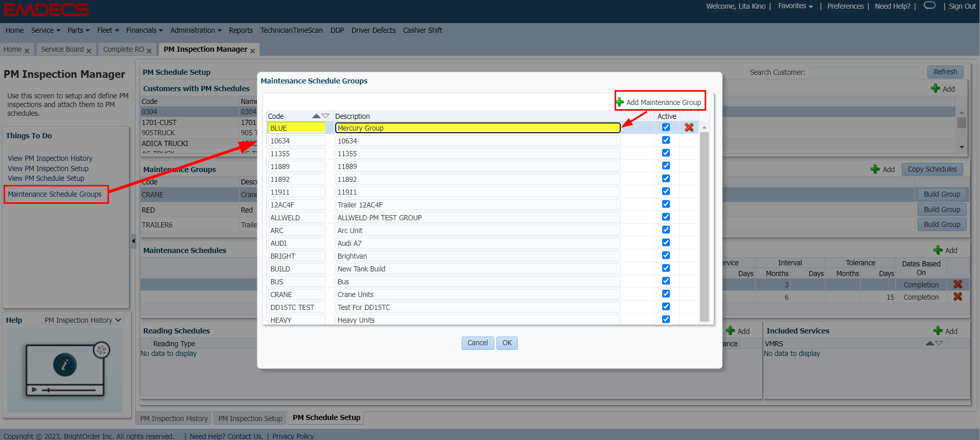Add a maintenance group via plus icon
This screenshot has width=980, height=440.
tap(875, 169)
